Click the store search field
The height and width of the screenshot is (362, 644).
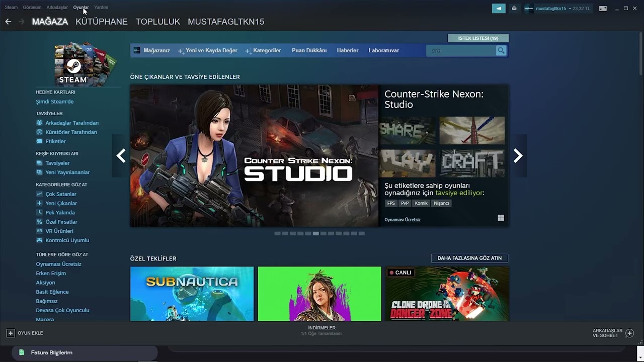point(460,50)
